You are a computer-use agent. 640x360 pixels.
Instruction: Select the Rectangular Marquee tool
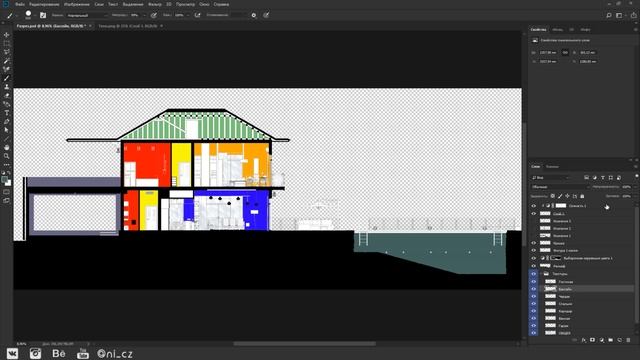click(x=7, y=43)
